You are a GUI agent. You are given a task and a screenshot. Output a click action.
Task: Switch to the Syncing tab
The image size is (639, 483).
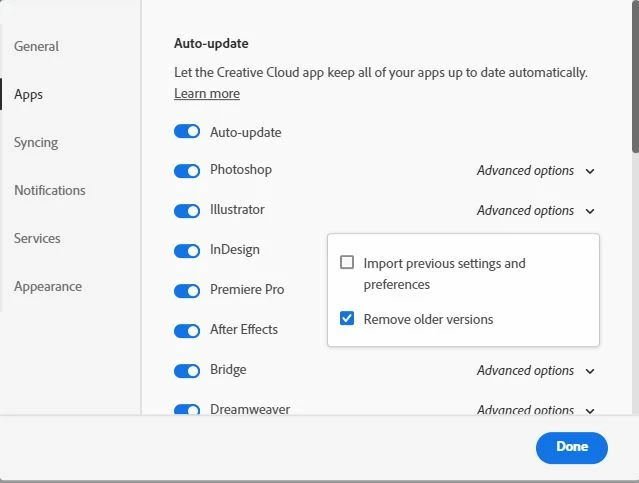pos(36,143)
